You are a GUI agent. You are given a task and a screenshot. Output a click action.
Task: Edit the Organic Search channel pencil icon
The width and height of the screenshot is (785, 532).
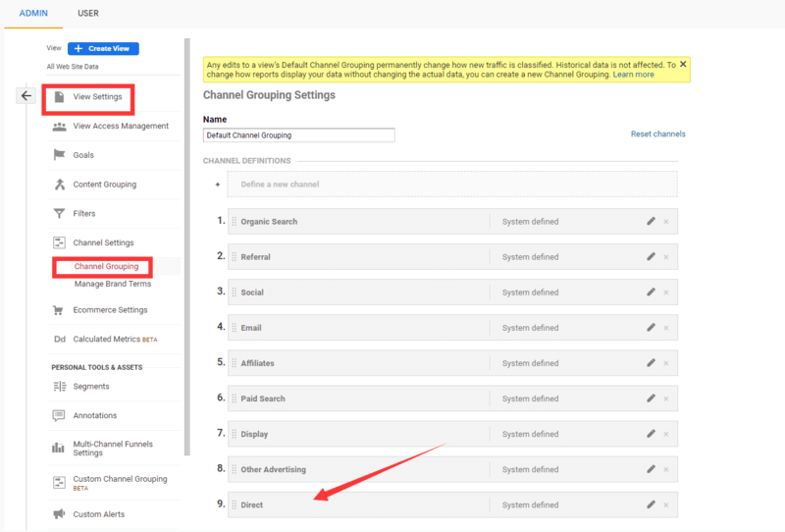pos(651,222)
